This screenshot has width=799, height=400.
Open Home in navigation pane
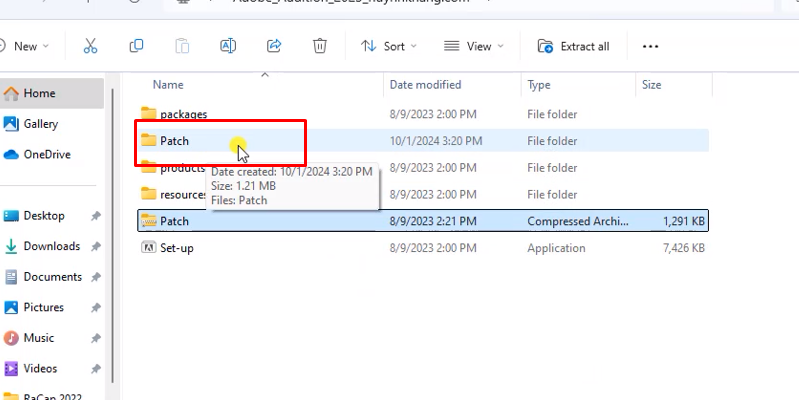coord(39,93)
